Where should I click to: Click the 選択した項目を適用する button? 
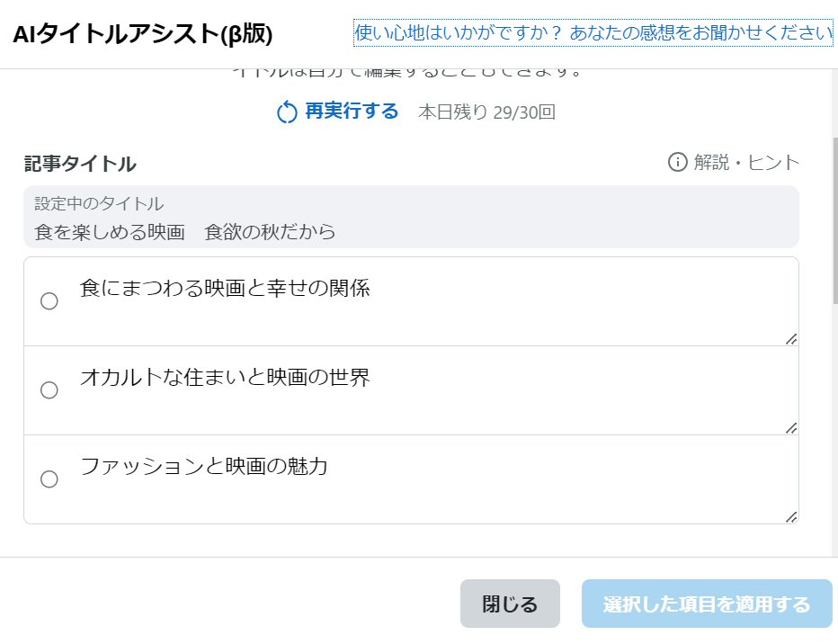coord(707,604)
